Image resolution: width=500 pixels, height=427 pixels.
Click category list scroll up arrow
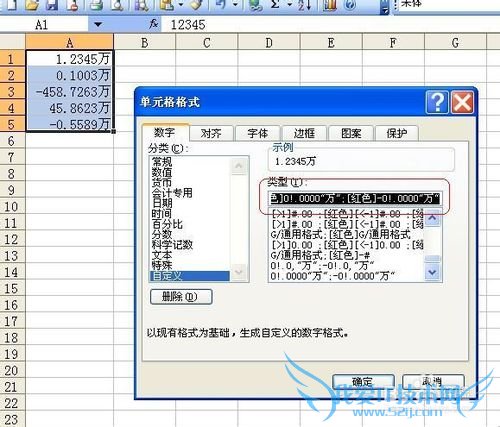click(239, 165)
